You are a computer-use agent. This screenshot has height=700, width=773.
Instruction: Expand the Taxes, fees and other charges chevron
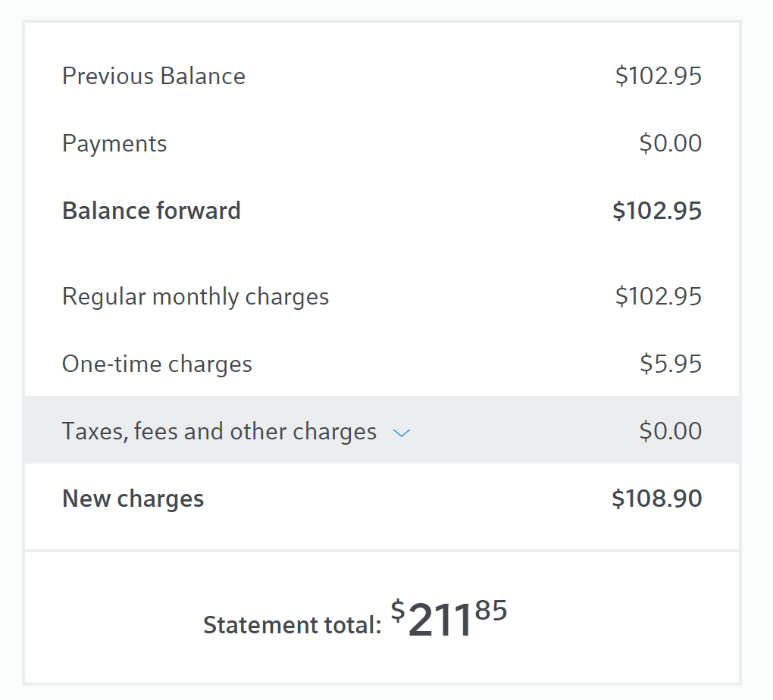[402, 433]
